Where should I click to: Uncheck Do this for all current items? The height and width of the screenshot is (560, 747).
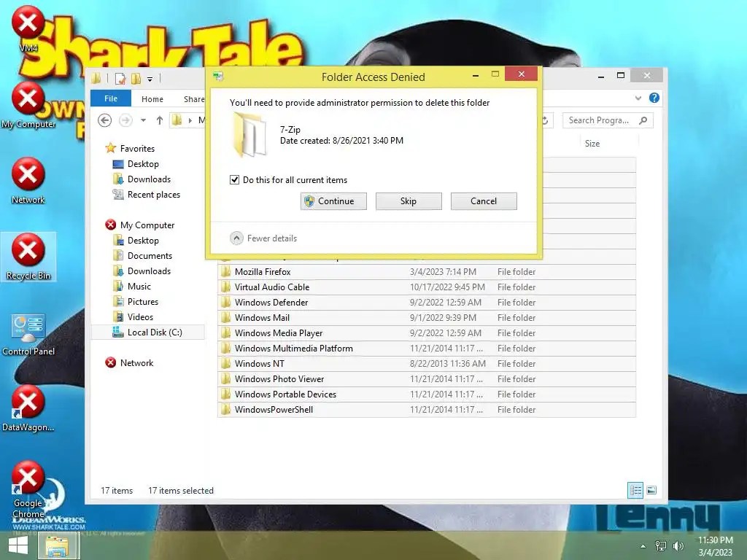tap(234, 179)
